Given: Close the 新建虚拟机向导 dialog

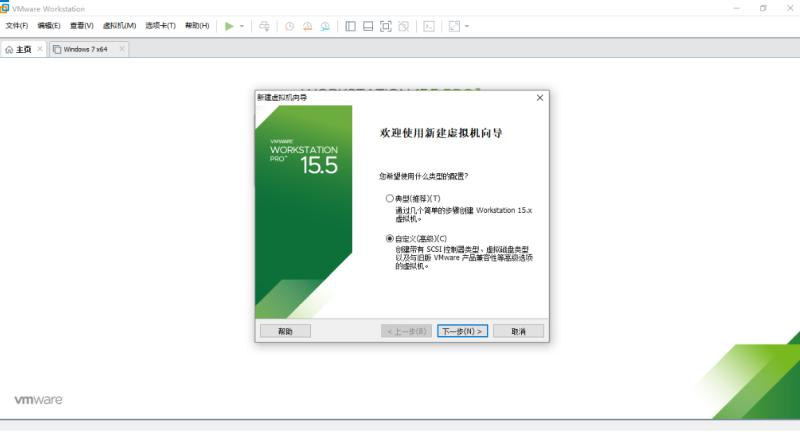Looking at the screenshot, I should (540, 97).
